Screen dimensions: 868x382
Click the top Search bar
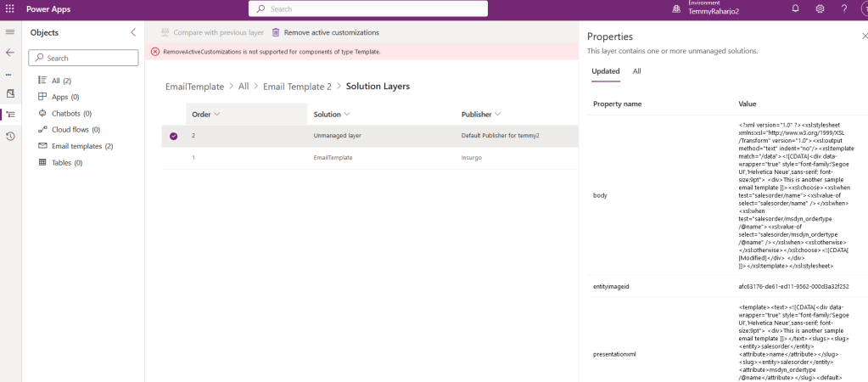pyautogui.click(x=368, y=8)
